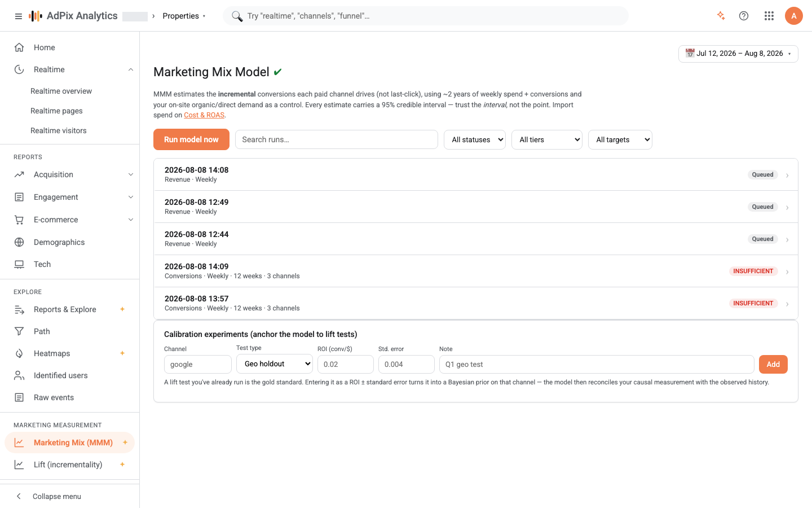Click the Home house icon
812x508 pixels.
tap(19, 47)
